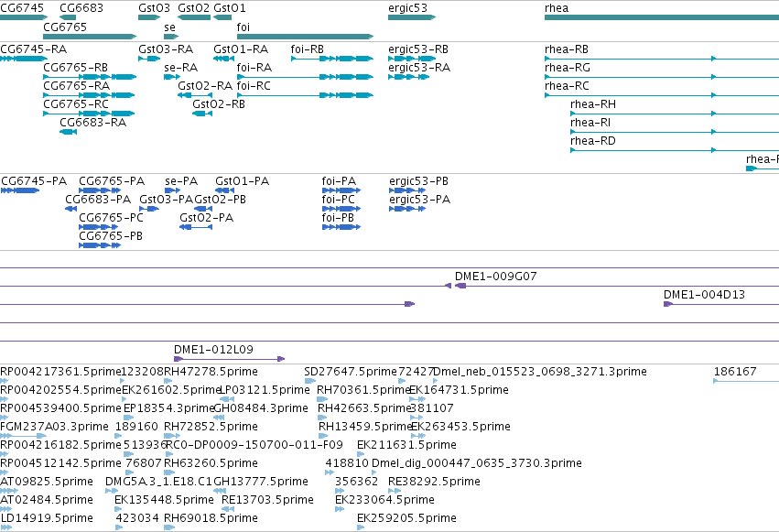Select the se gene label
This screenshot has height=532, width=779.
click(x=170, y=27)
